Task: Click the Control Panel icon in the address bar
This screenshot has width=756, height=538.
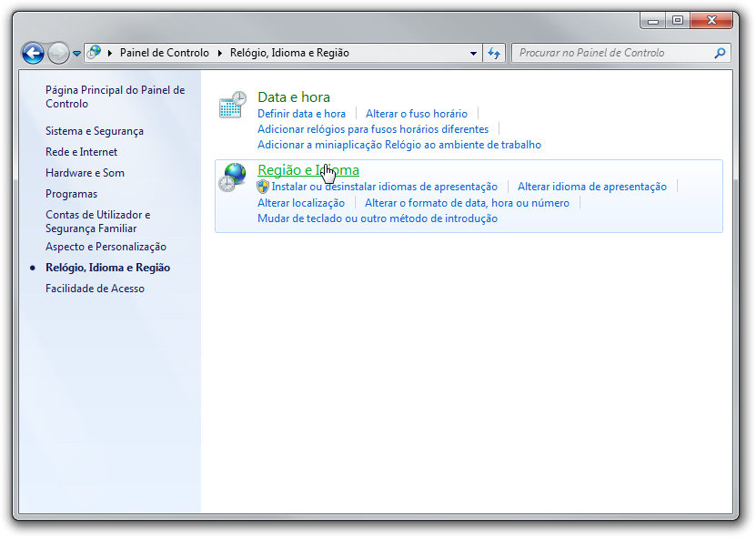Action: pos(95,53)
